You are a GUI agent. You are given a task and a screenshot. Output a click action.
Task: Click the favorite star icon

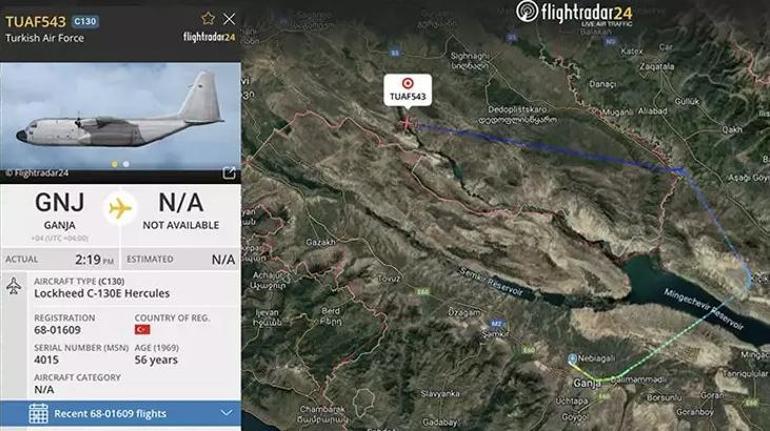[208, 19]
